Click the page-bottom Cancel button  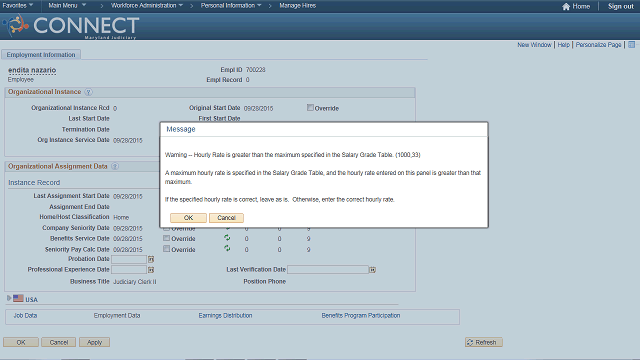point(58,342)
